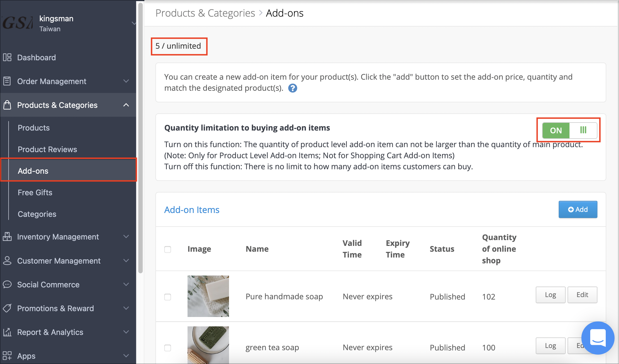Collapse the Products & Categories section chevron
The height and width of the screenshot is (364, 619).
click(x=126, y=105)
